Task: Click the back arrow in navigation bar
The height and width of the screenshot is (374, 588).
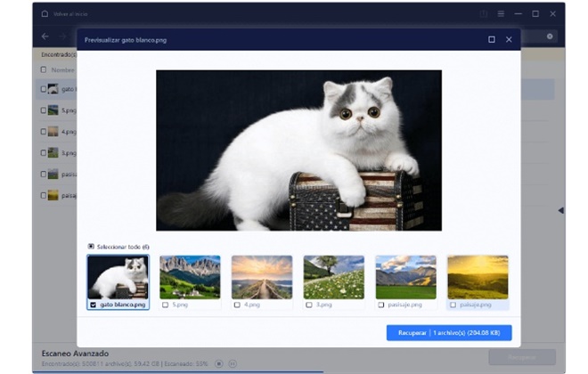Action: (x=45, y=37)
